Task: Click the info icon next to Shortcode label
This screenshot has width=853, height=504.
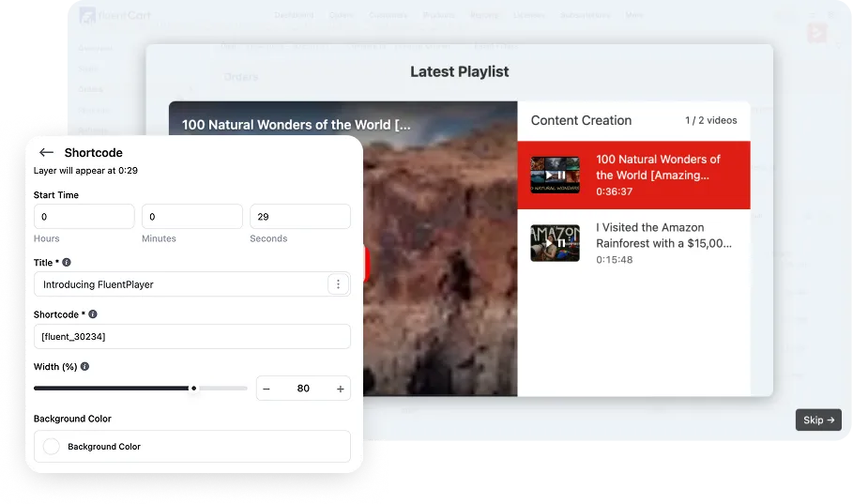Action: click(92, 314)
